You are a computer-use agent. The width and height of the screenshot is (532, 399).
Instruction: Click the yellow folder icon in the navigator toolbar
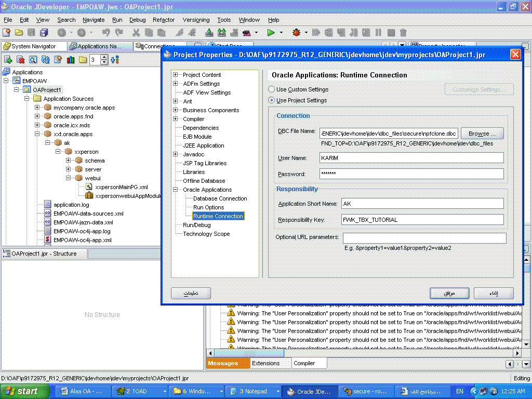[83, 60]
